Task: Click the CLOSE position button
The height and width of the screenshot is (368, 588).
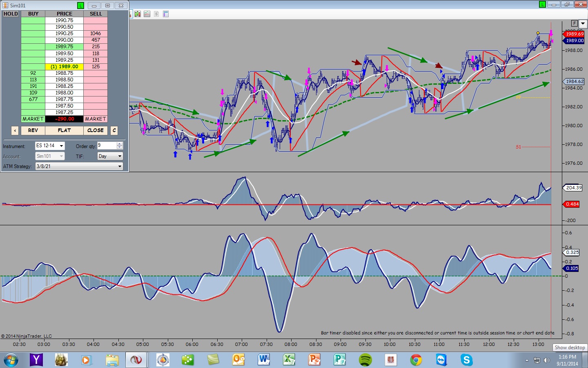Action: (x=96, y=130)
